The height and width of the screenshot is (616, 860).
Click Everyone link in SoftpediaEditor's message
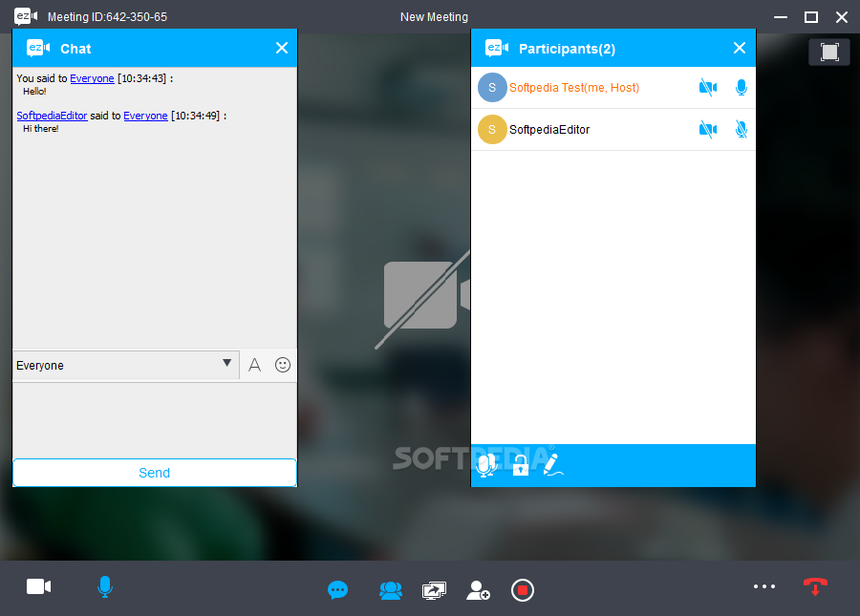point(145,116)
